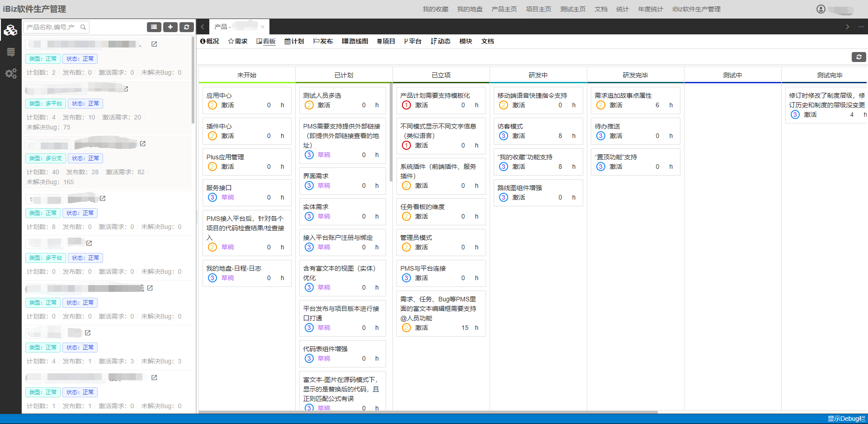This screenshot has width=868, height=424.
Task: Open the 路线图组件增强 card
Action: pos(538,193)
